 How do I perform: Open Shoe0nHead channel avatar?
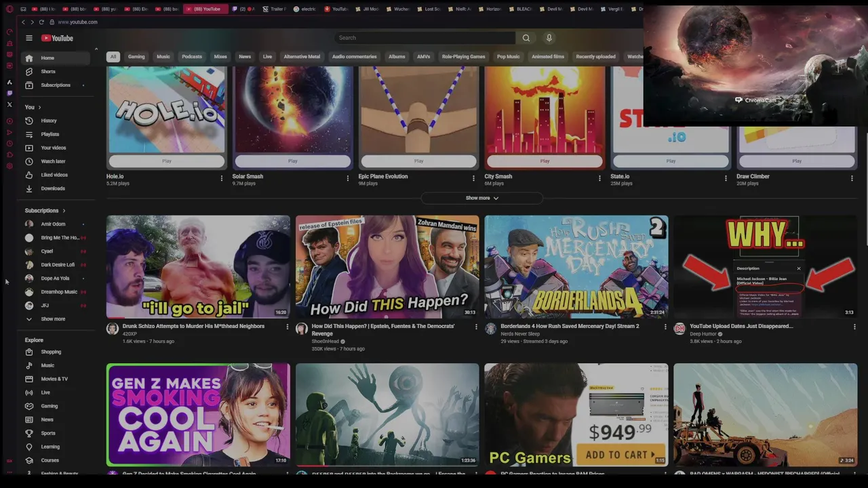coord(302,329)
